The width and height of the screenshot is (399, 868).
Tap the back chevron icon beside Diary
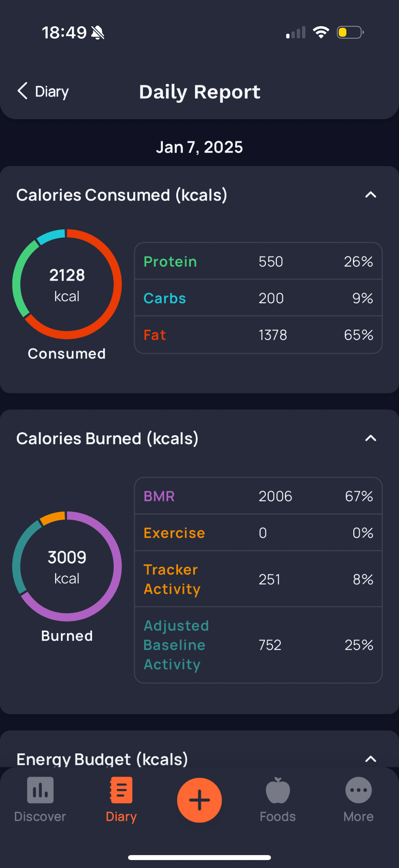point(22,91)
